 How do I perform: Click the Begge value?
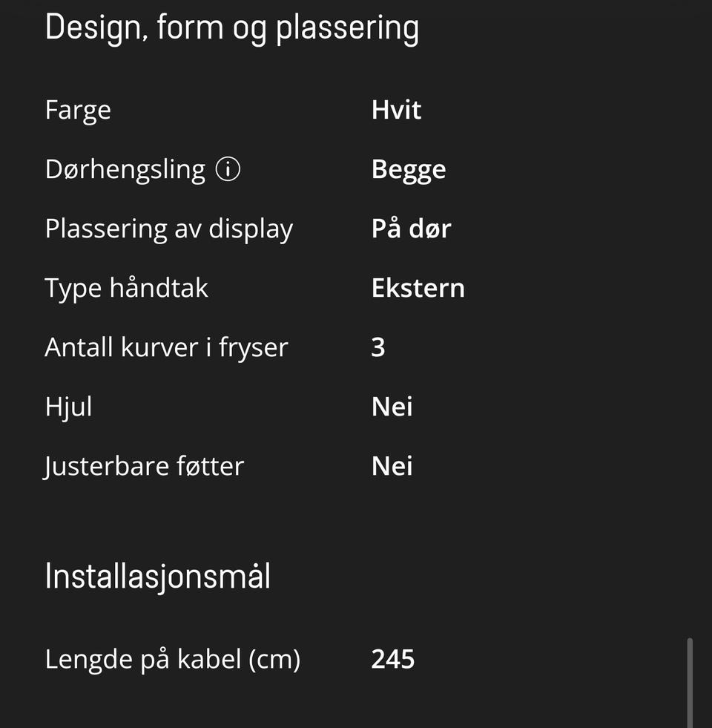[x=409, y=171]
